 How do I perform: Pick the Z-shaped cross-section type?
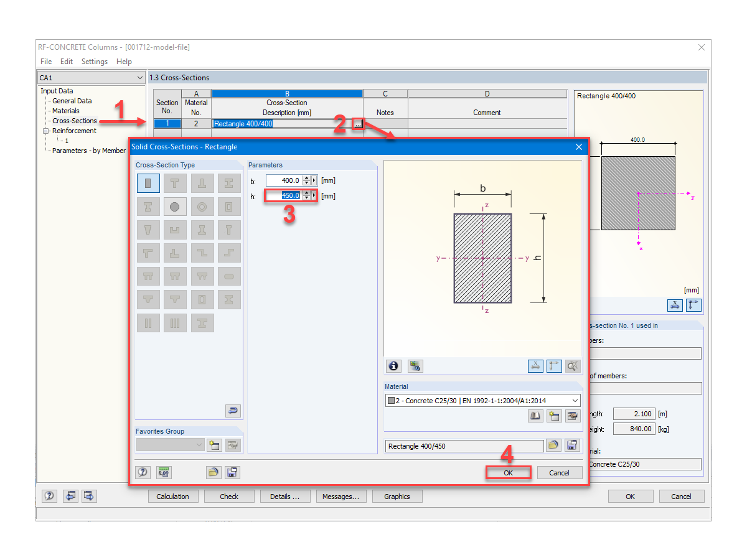click(x=202, y=253)
